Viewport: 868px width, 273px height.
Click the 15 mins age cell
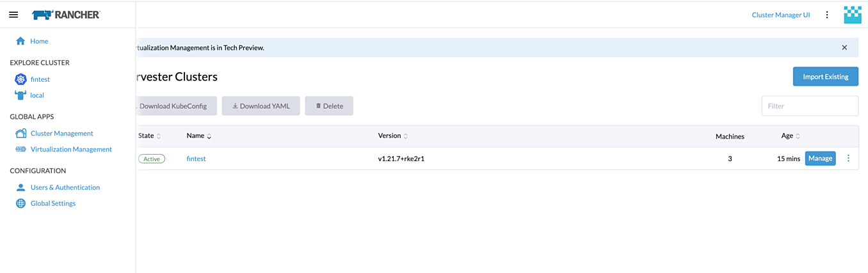tap(788, 159)
